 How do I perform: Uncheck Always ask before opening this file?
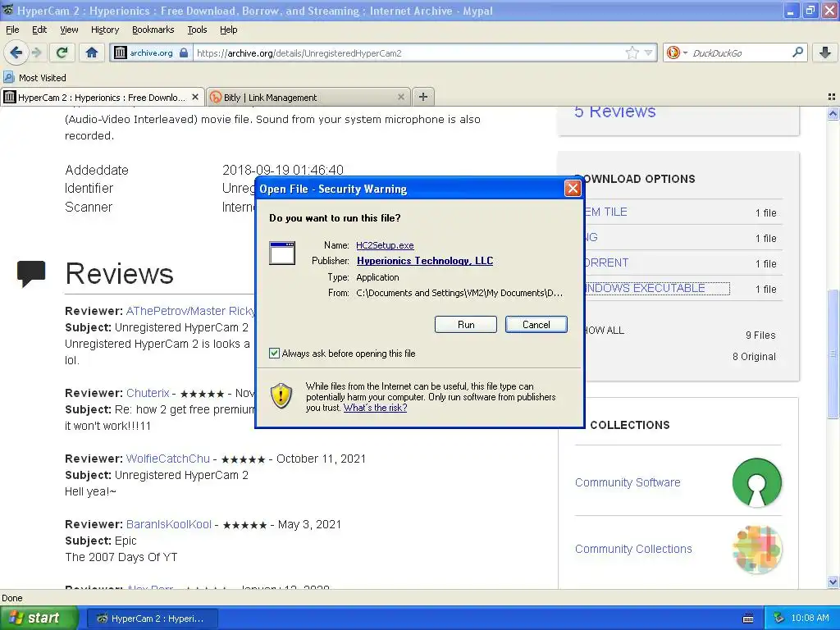(274, 353)
